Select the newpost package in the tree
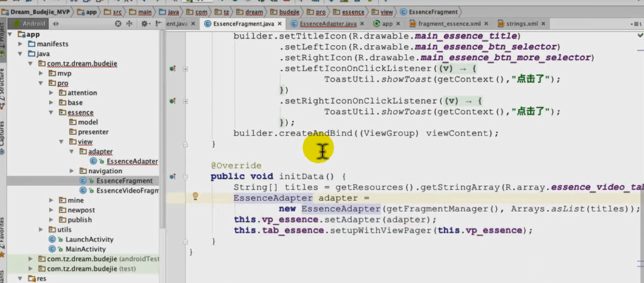The image size is (644, 283). pos(82,210)
